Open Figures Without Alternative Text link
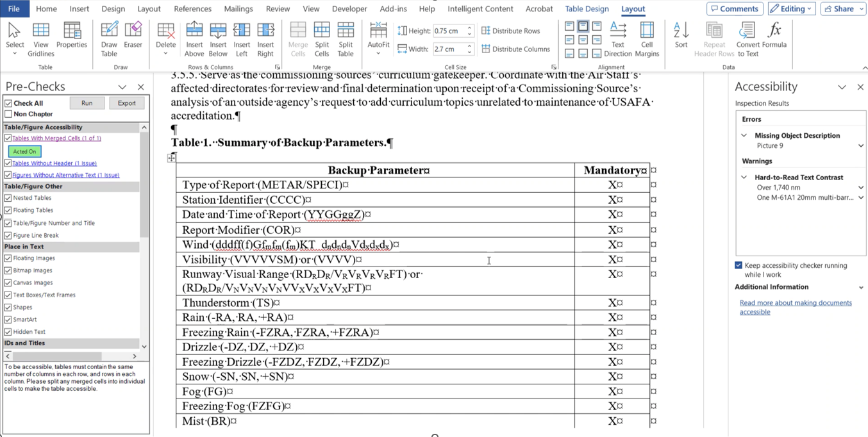Viewport: 868px width, 437px height. 66,175
